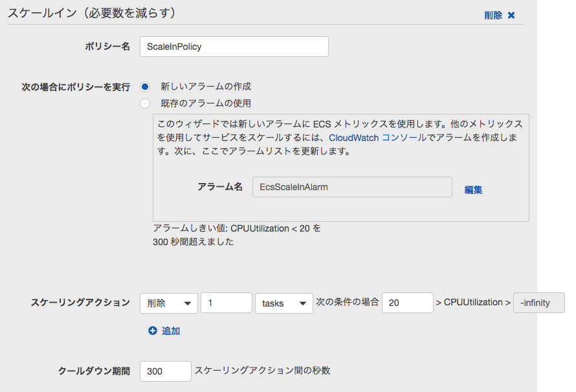Click the アラーム名 field with EcsScaleInAlarm
The image size is (576, 392).
(352, 187)
